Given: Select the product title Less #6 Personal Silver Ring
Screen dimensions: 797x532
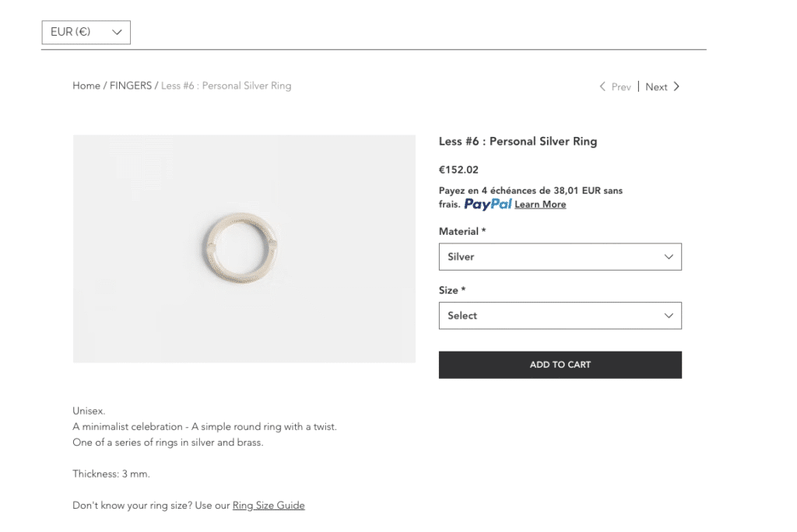Looking at the screenshot, I should 518,141.
